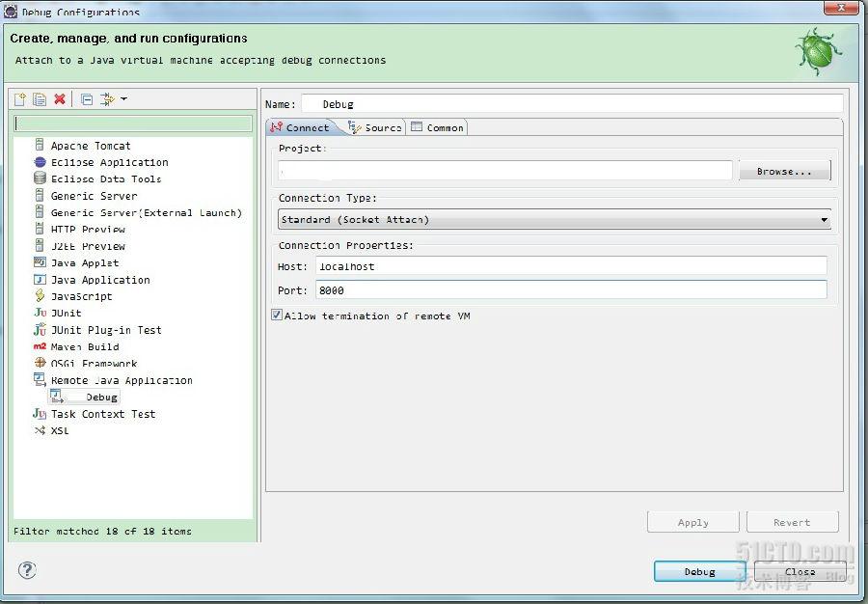This screenshot has height=604, width=868.
Task: Switch to the Common tab
Action: pyautogui.click(x=437, y=127)
